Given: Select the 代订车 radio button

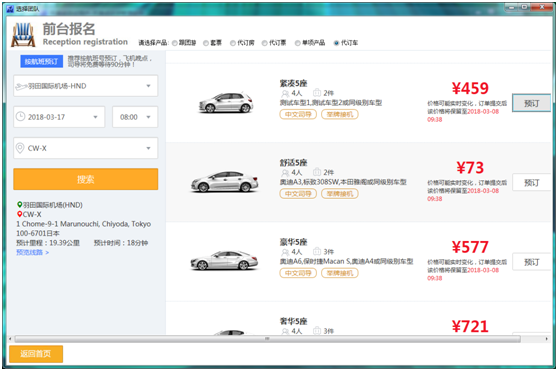Looking at the screenshot, I should (x=336, y=43).
